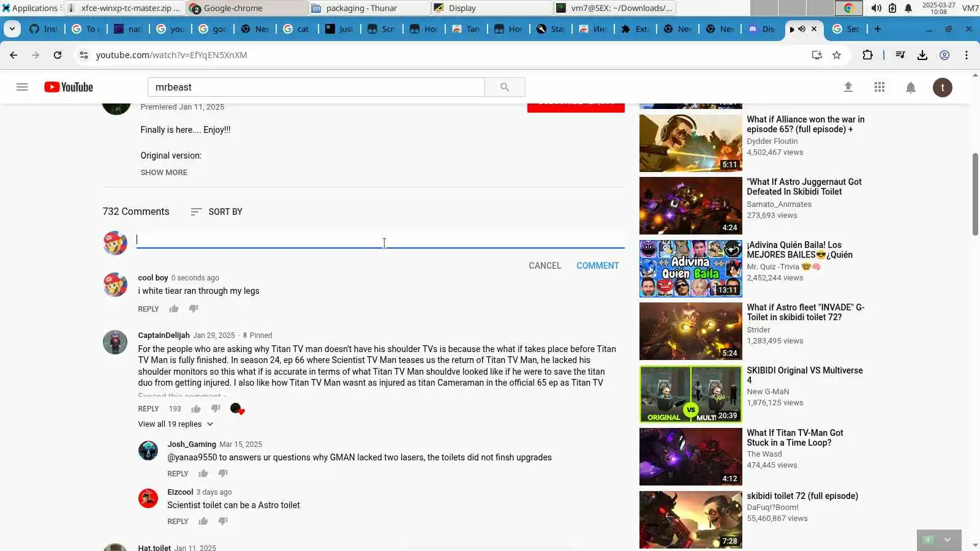Switch to xfce-winxp-tc-master.zip window
980x551 pixels.
[124, 8]
